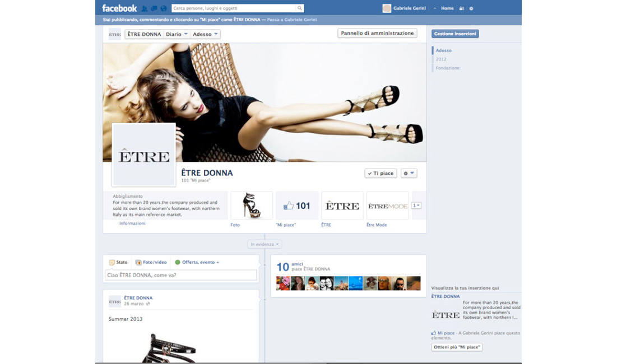This screenshot has height=364, width=617.
Task: Click 'Summer 2013' post text
Action: (x=126, y=319)
